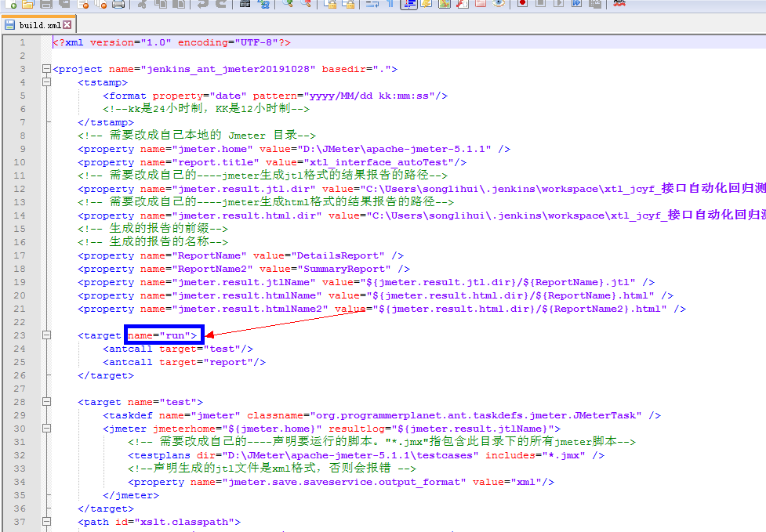Screen dimensions: 766x532
Task: Click the New file toolbar icon
Action: (11, 4)
